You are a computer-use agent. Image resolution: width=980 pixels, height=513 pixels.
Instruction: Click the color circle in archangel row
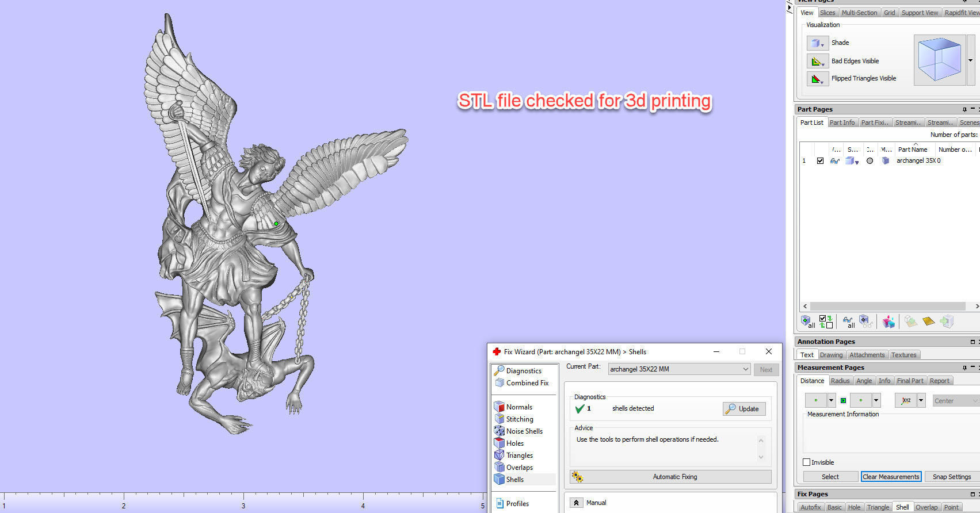click(x=870, y=161)
